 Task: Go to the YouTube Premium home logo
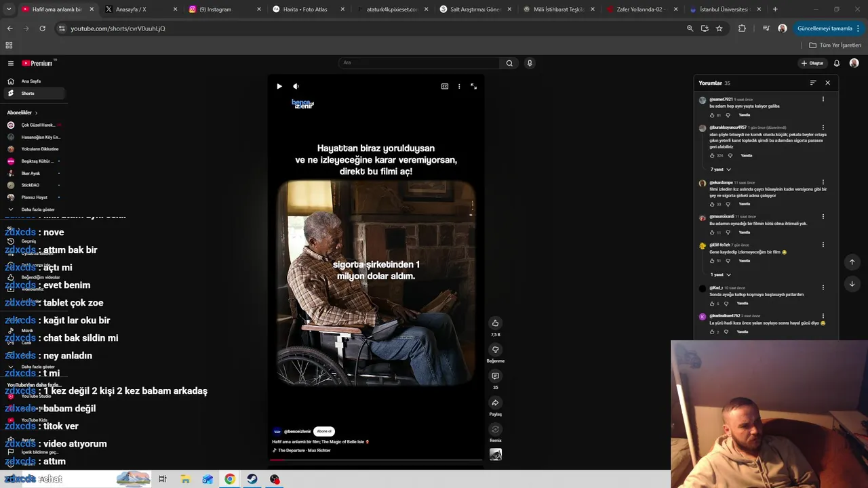37,63
